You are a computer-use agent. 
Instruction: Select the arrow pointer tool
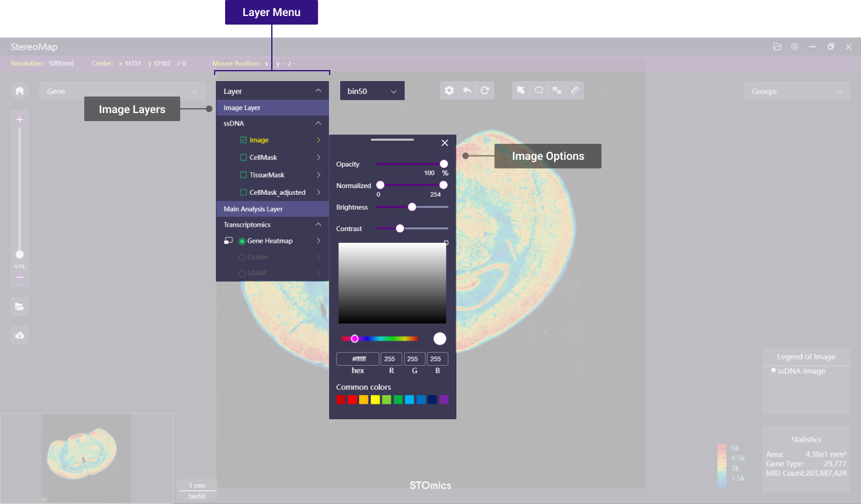tap(521, 90)
